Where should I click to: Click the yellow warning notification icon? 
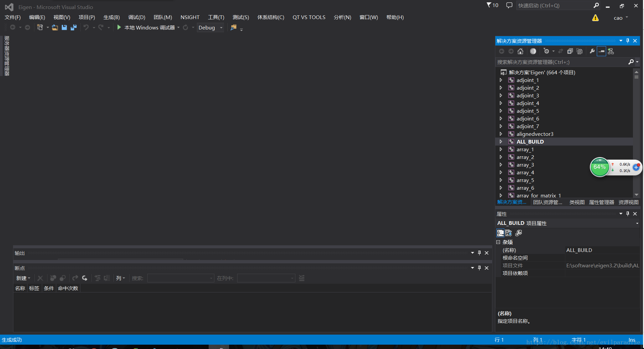pyautogui.click(x=595, y=18)
